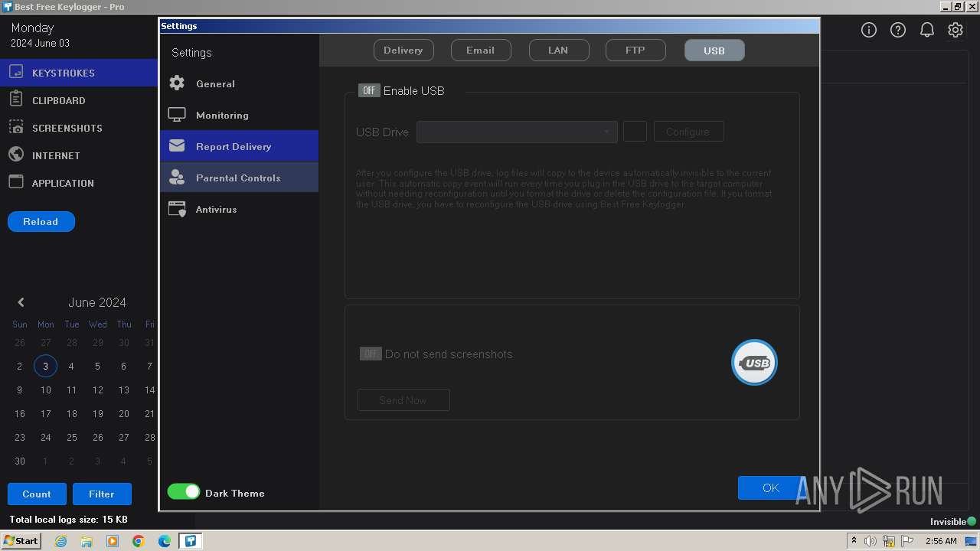This screenshot has height=551, width=980.
Task: Toggle the Dark Theme switch
Action: 184,492
